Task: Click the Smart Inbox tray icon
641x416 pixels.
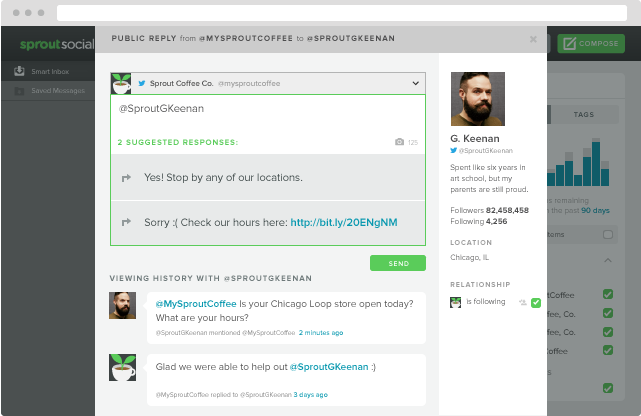Action: tap(19, 71)
